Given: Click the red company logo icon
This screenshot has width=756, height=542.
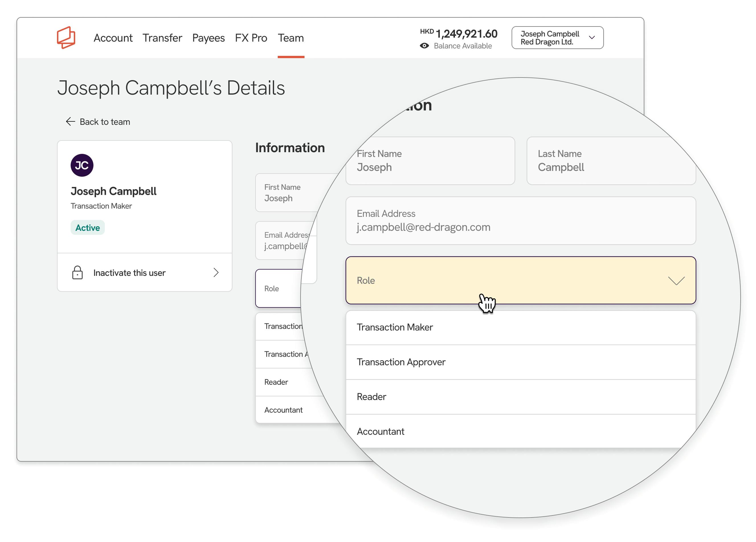Looking at the screenshot, I should click(66, 38).
